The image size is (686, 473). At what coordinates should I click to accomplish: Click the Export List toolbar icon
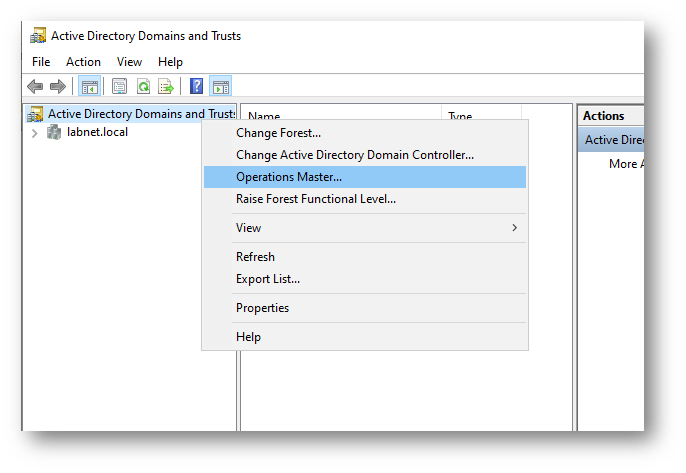pyautogui.click(x=166, y=86)
